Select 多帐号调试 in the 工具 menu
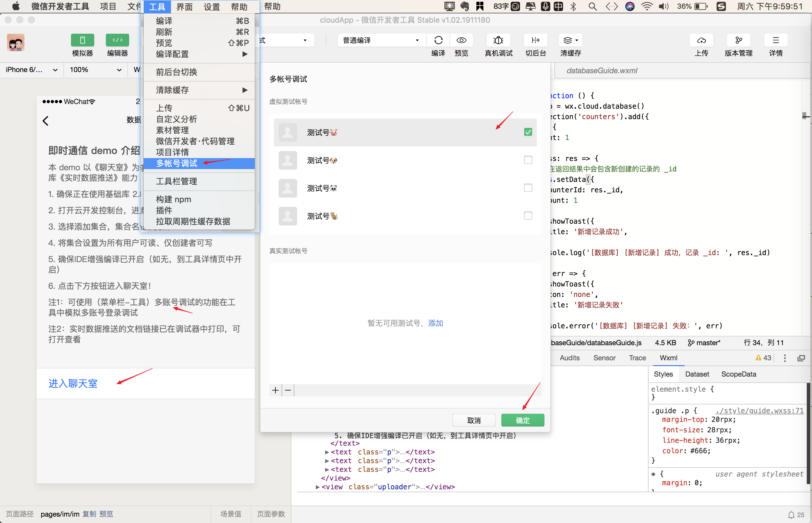Image resolution: width=812 pixels, height=523 pixels. [x=199, y=163]
